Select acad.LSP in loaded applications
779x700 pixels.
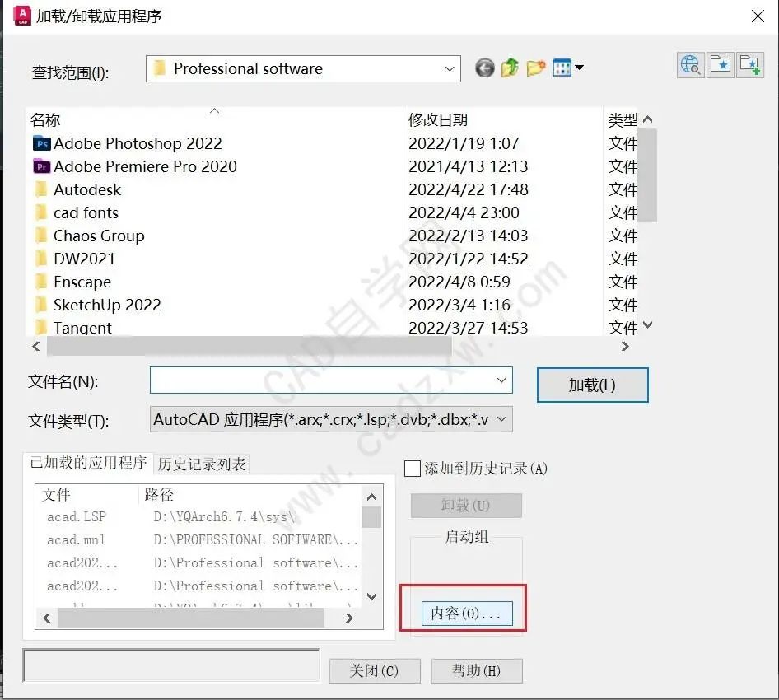(76, 516)
